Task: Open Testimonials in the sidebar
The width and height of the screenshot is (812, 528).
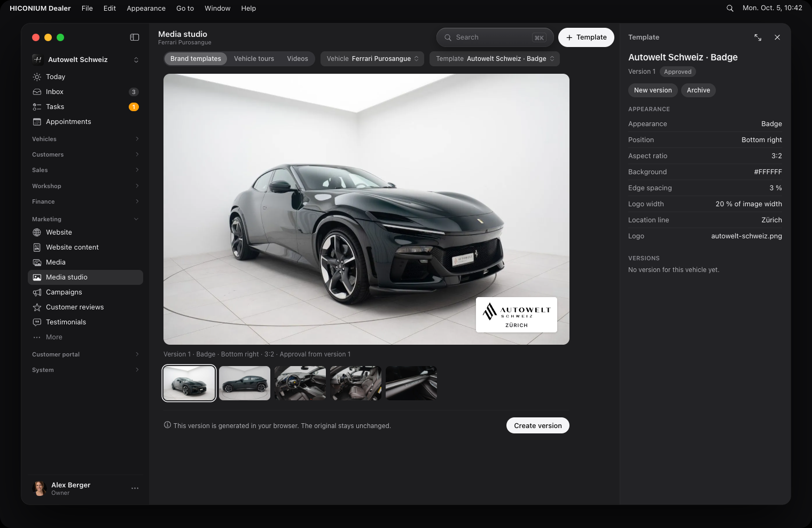Action: tap(85, 322)
